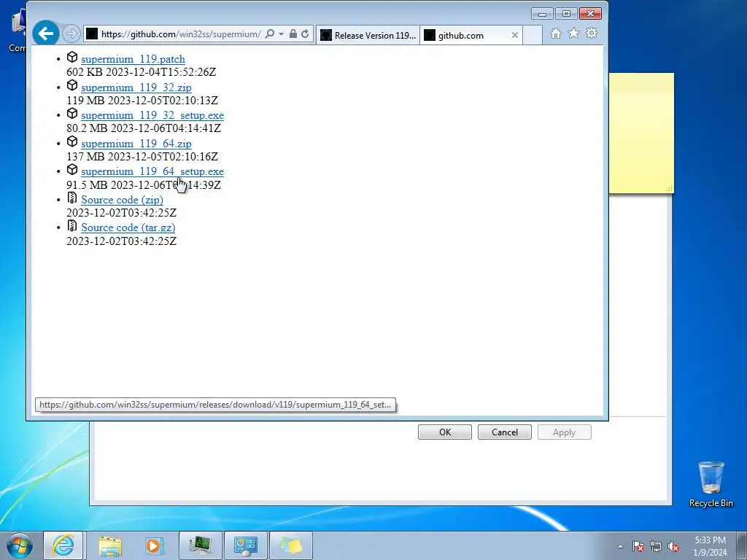Viewport: 747px width, 560px height.
Task: Click the Action Center flag icon
Action: click(x=638, y=546)
